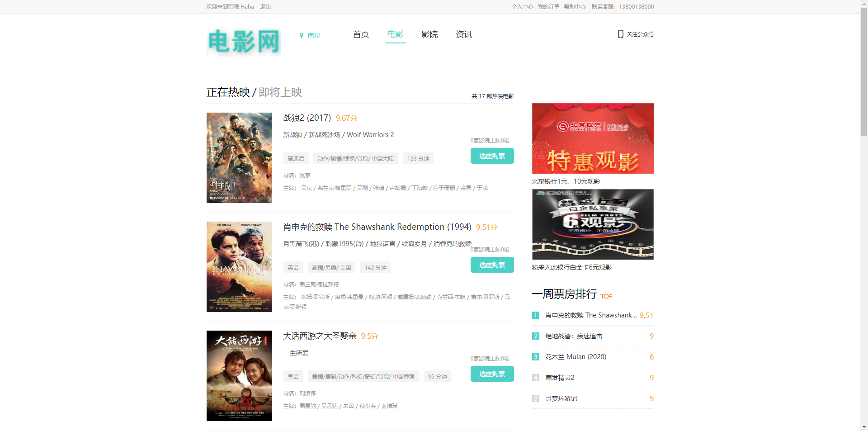Click the 战狼2 (2017) movie title

(307, 118)
